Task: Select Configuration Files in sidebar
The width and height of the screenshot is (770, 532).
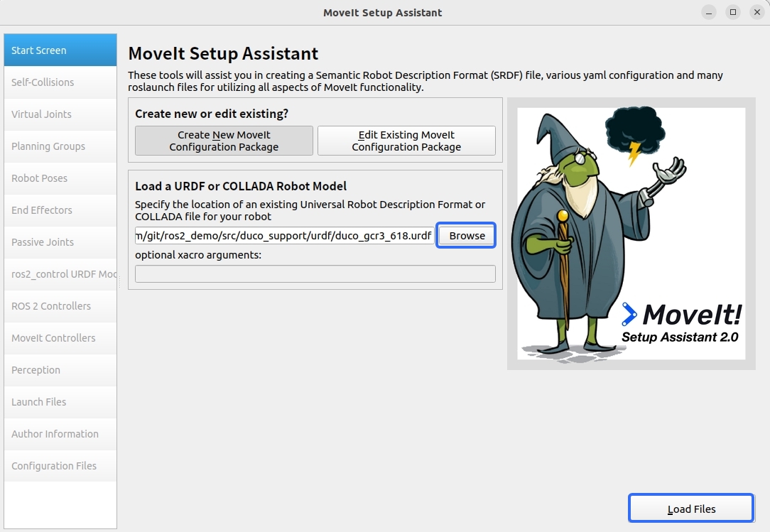Action: click(60, 465)
